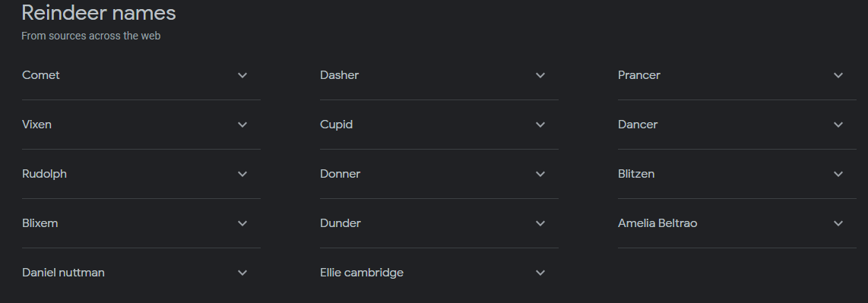Viewport: 868px width, 303px height.
Task: Open the Cupid dropdown chevron
Action: click(x=540, y=125)
